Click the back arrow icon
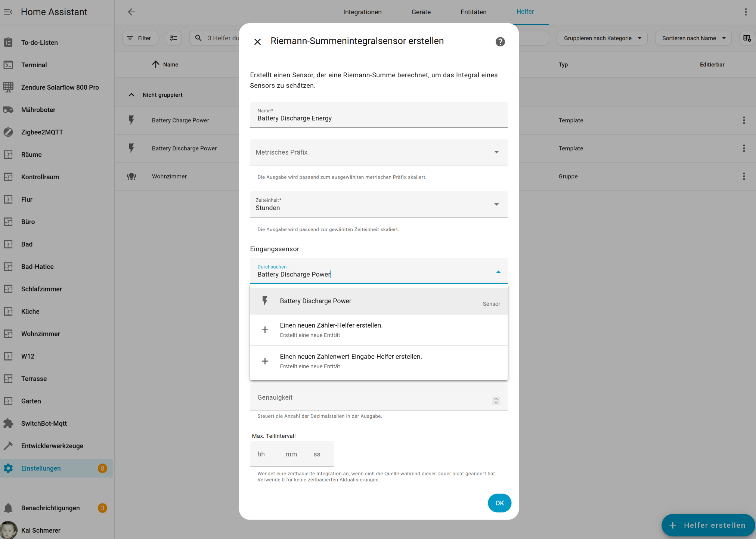This screenshot has width=756, height=539. [131, 12]
